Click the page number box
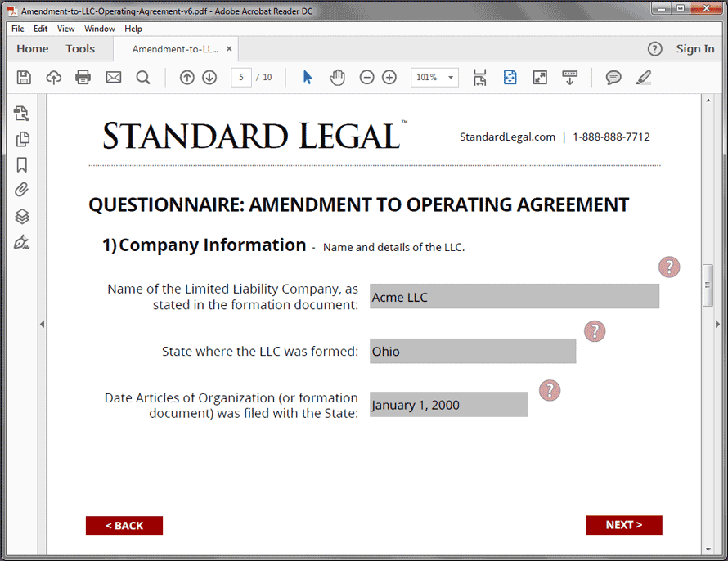 (241, 77)
